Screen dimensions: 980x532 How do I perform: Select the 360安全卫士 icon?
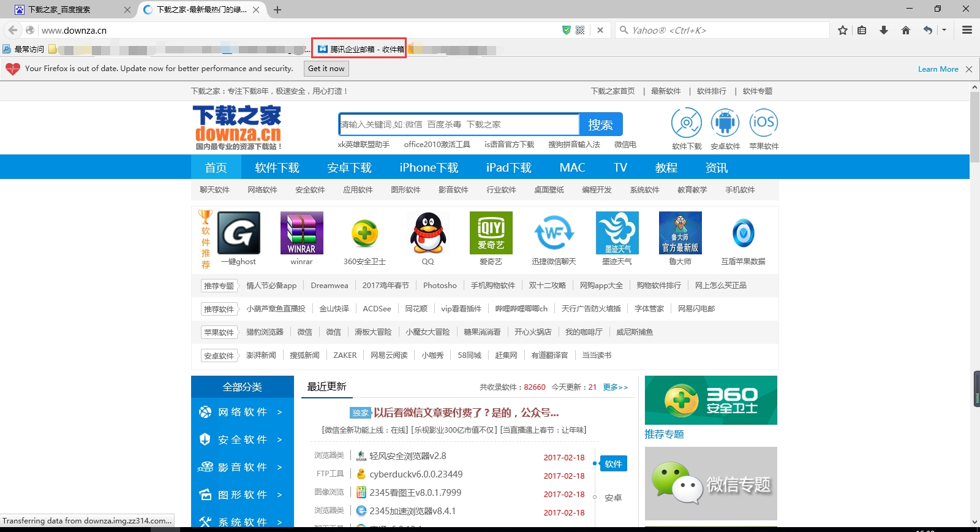(364, 233)
